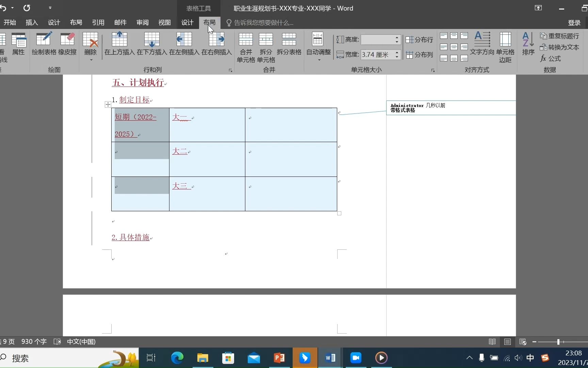Toggle align top left cell alignment
The height and width of the screenshot is (368, 588).
pos(444,36)
